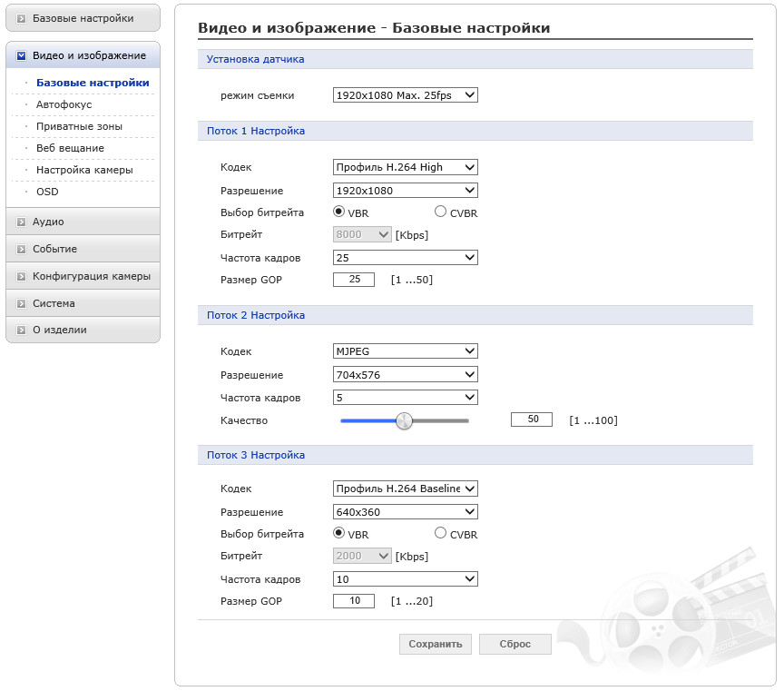Select CVBR bitrate for Поток 3
This screenshot has height=691, width=784.
pos(441,533)
